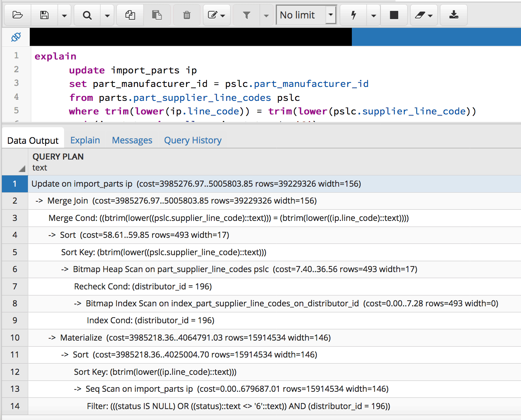The height and width of the screenshot is (420, 521).
Task: Select row number 14 header
Action: click(x=15, y=406)
